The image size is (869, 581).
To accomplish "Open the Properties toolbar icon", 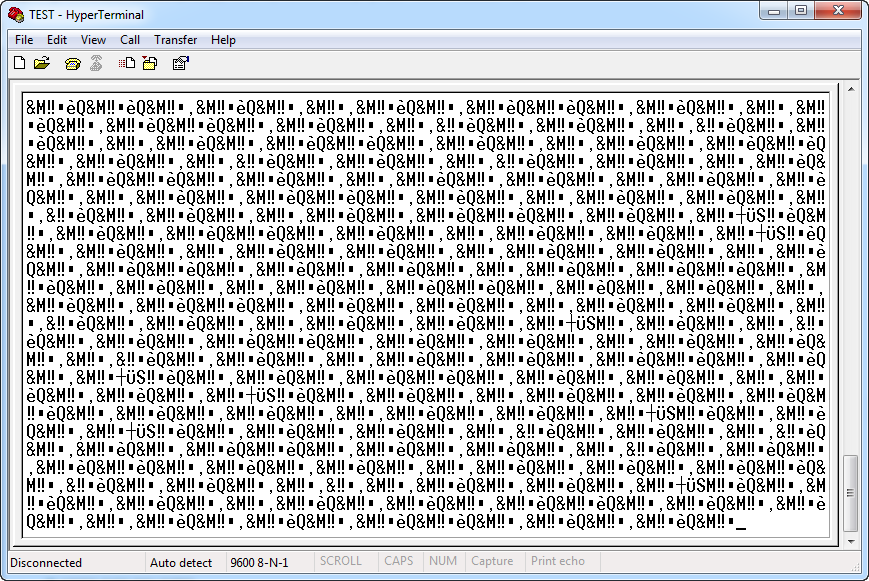I will [x=181, y=63].
